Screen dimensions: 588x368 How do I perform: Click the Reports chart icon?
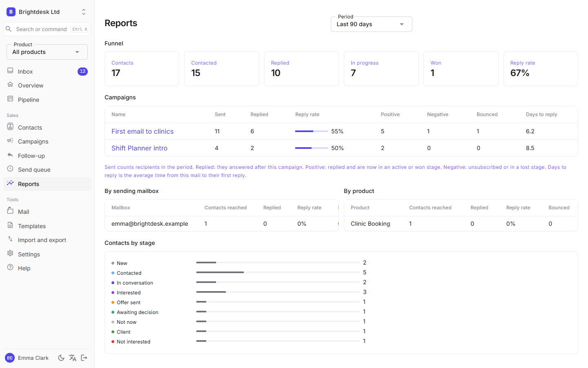[x=10, y=183]
